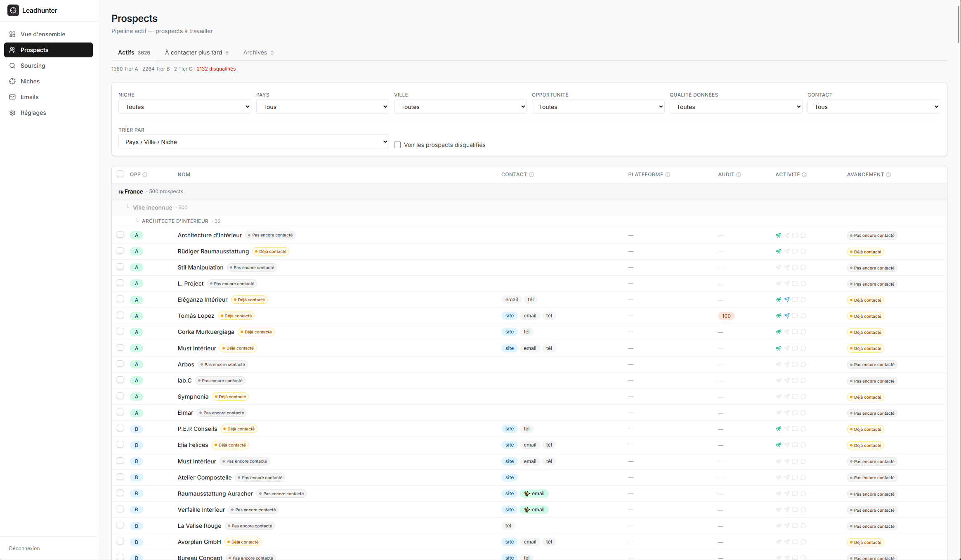Screen dimensions: 961x560
Task: Click 'tél' pill in La Valise Rouge row
Action: point(508,526)
